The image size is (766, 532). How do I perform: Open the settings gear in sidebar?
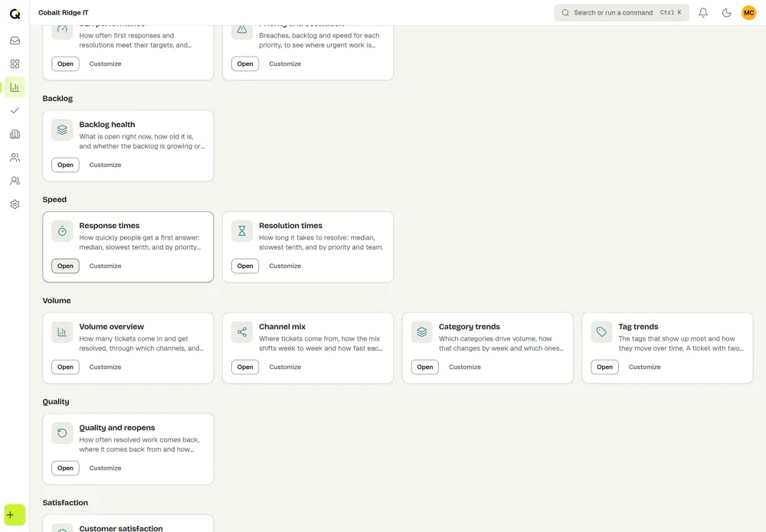[15, 204]
